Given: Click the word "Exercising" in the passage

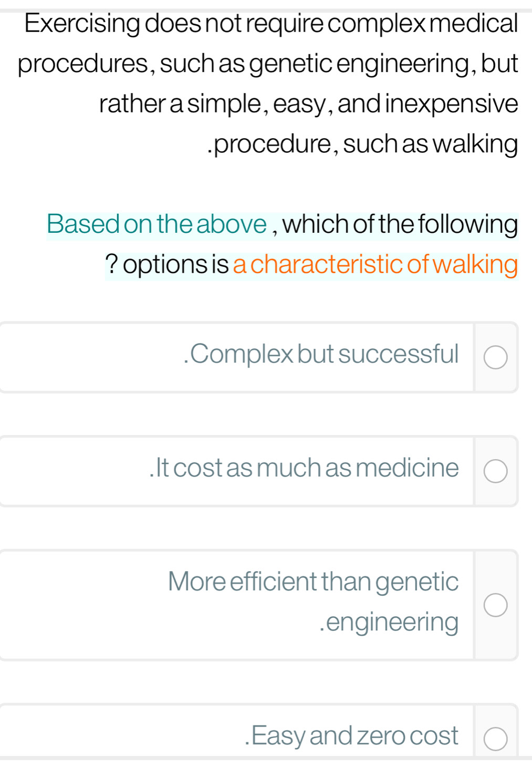Looking at the screenshot, I should pos(82,24).
